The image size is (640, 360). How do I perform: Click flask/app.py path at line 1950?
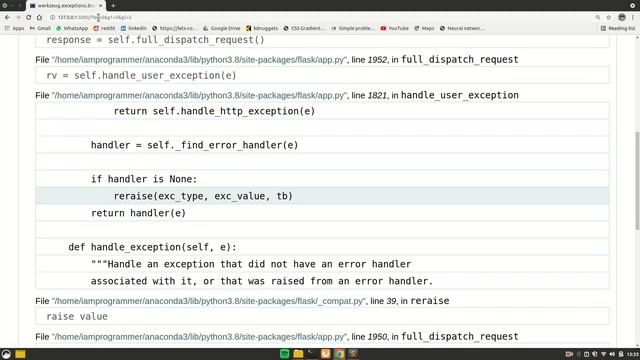[199, 337]
